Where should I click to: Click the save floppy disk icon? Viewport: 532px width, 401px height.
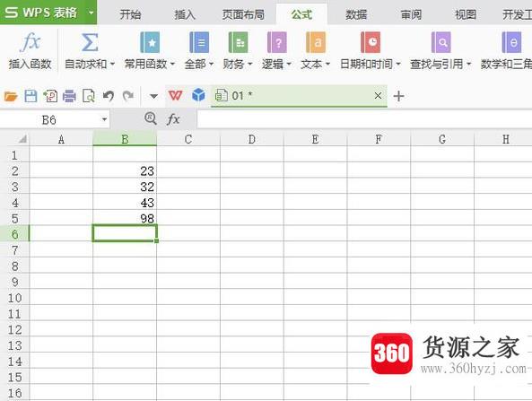pyautogui.click(x=31, y=96)
